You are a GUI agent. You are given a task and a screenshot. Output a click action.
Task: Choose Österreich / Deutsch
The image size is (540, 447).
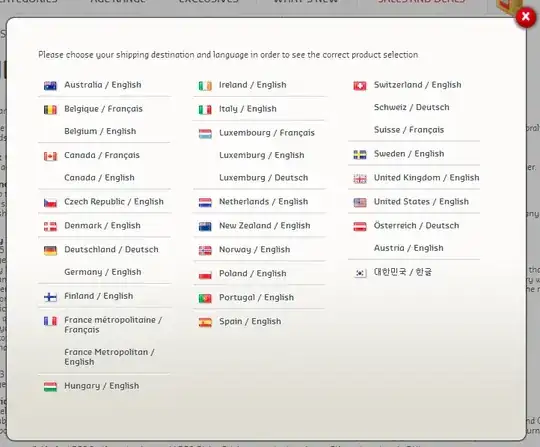417,226
